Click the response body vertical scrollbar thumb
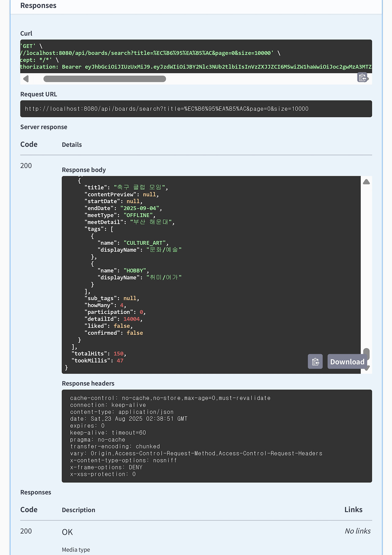This screenshot has width=392, height=555. [366, 353]
